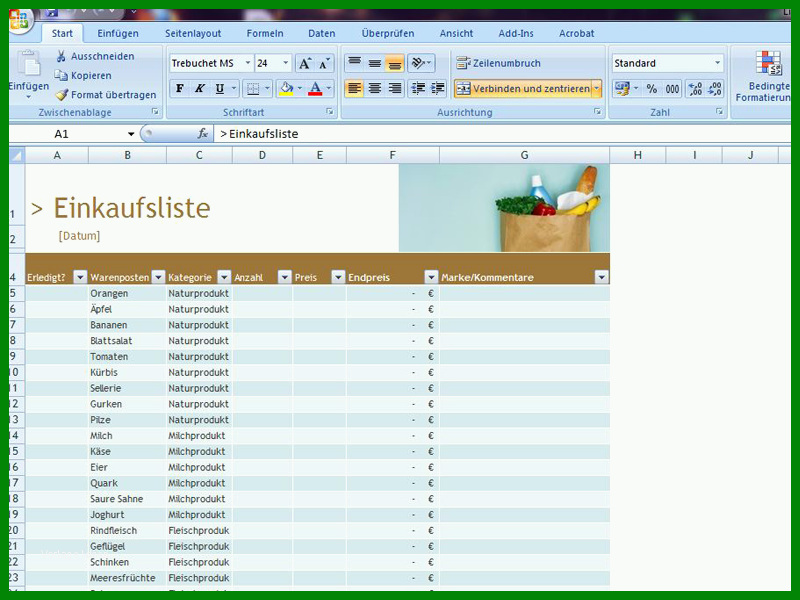Screen dimensions: 800x600
Task: Open fill color dropdown arrow
Action: pos(300,88)
